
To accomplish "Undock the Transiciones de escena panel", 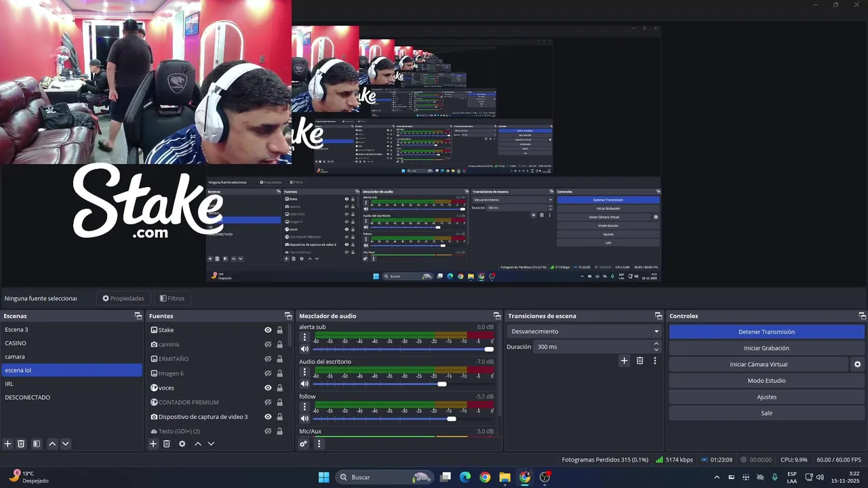I will point(658,316).
